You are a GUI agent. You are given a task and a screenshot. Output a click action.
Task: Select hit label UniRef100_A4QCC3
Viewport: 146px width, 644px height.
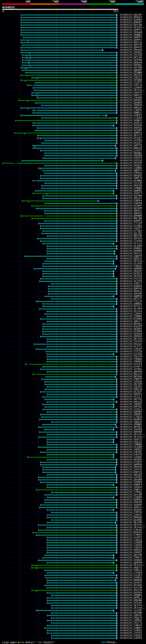tap(131, 568)
